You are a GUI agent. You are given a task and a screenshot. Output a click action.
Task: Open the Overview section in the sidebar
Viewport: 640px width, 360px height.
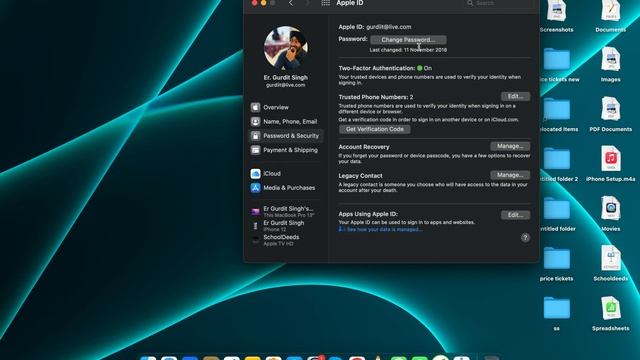pyautogui.click(x=286, y=107)
